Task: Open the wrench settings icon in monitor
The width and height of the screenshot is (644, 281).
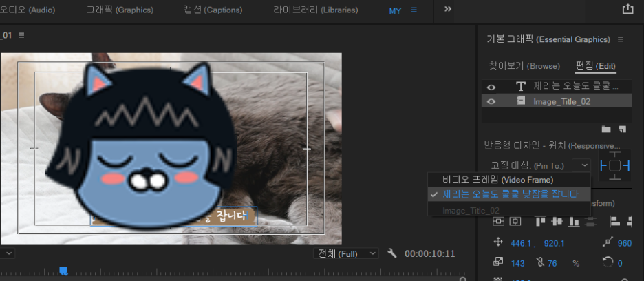Action: 392,253
